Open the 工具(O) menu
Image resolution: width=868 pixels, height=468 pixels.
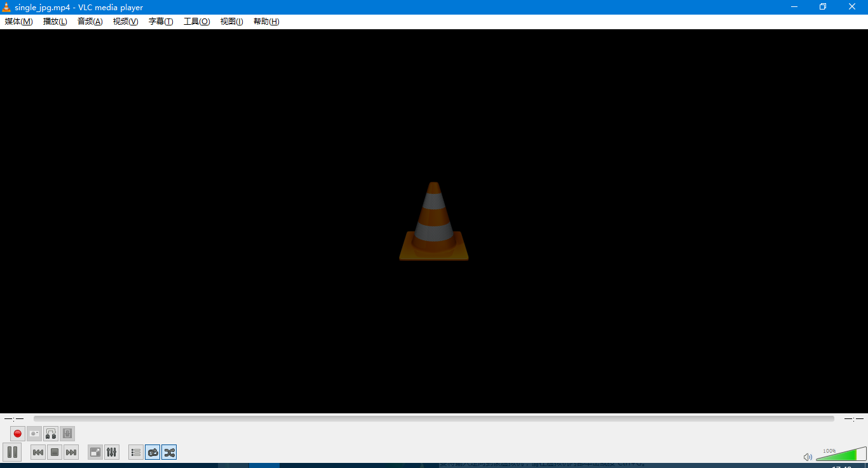197,22
